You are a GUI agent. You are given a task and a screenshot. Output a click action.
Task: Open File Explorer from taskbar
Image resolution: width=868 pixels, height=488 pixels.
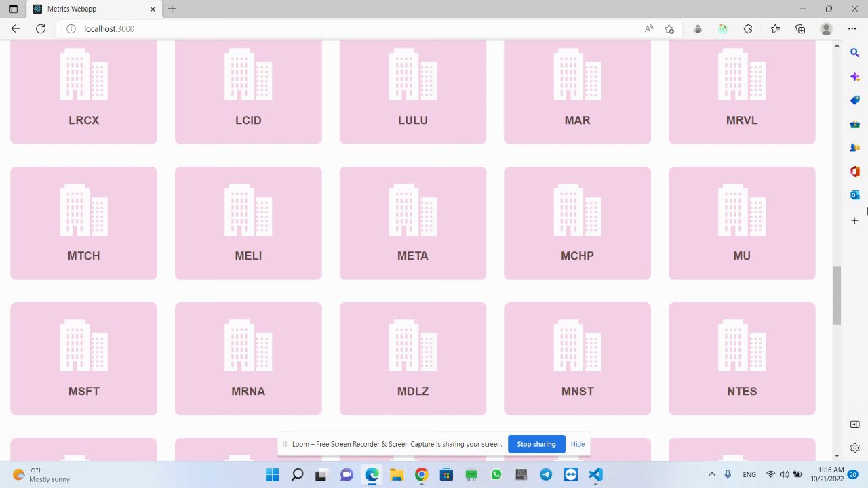click(397, 474)
